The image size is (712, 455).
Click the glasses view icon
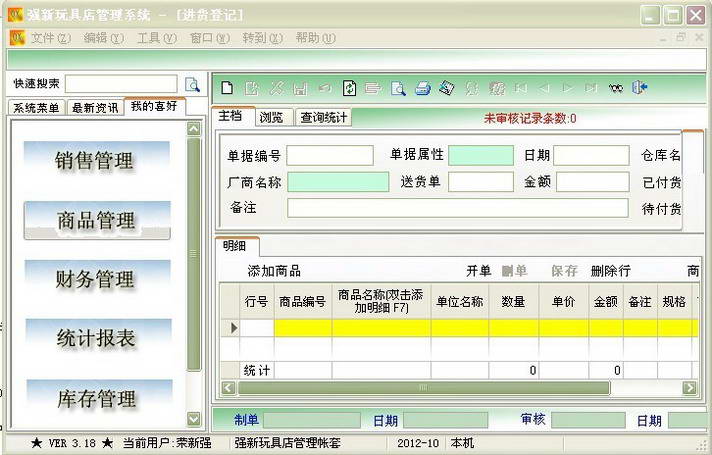tap(616, 88)
